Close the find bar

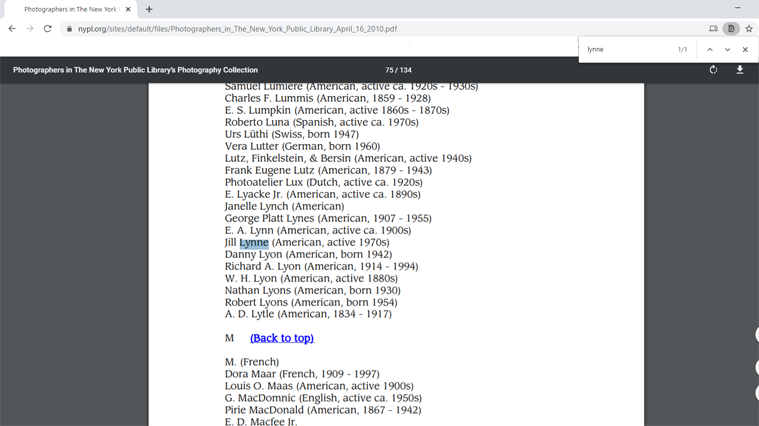[x=745, y=49]
